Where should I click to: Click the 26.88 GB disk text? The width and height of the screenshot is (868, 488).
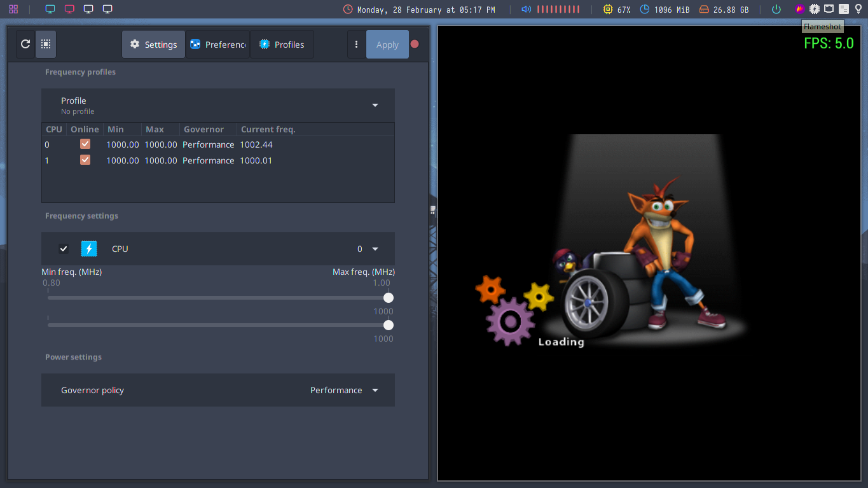[731, 10]
